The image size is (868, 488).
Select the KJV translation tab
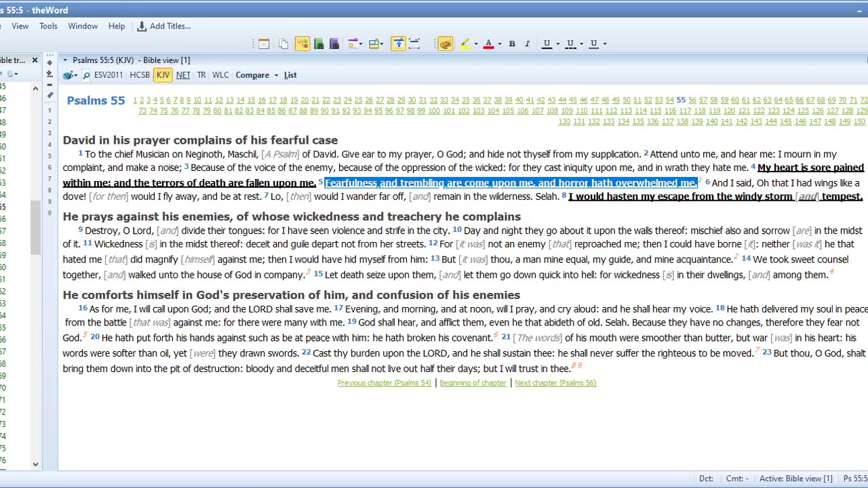coord(163,75)
